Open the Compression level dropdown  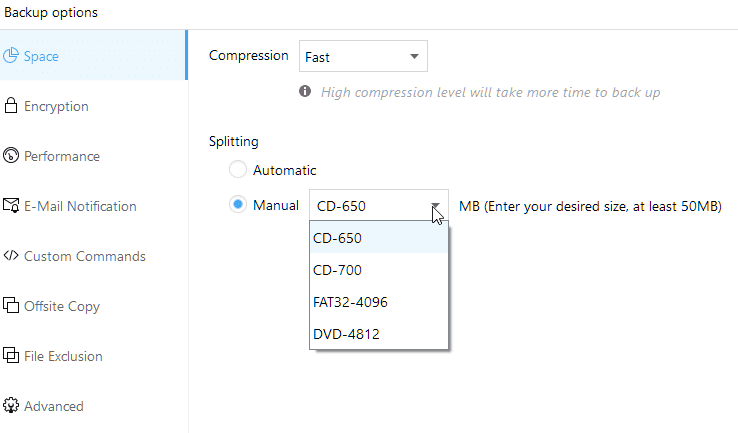point(363,56)
